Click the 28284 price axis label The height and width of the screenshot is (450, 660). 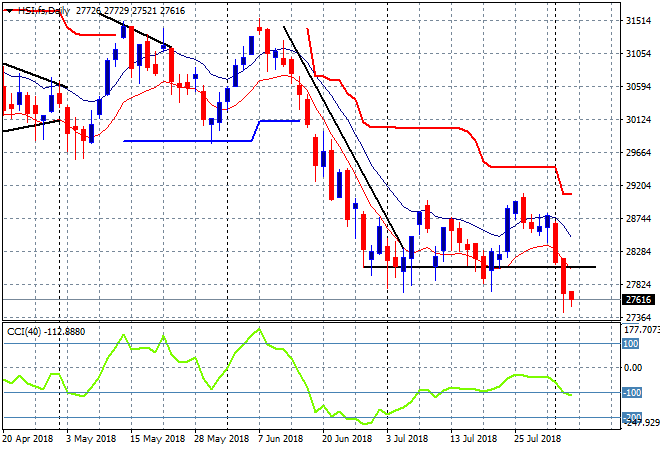[638, 252]
